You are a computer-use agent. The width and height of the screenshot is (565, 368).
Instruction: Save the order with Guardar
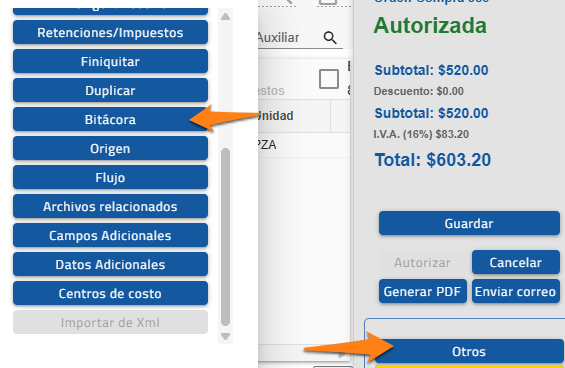point(469,223)
